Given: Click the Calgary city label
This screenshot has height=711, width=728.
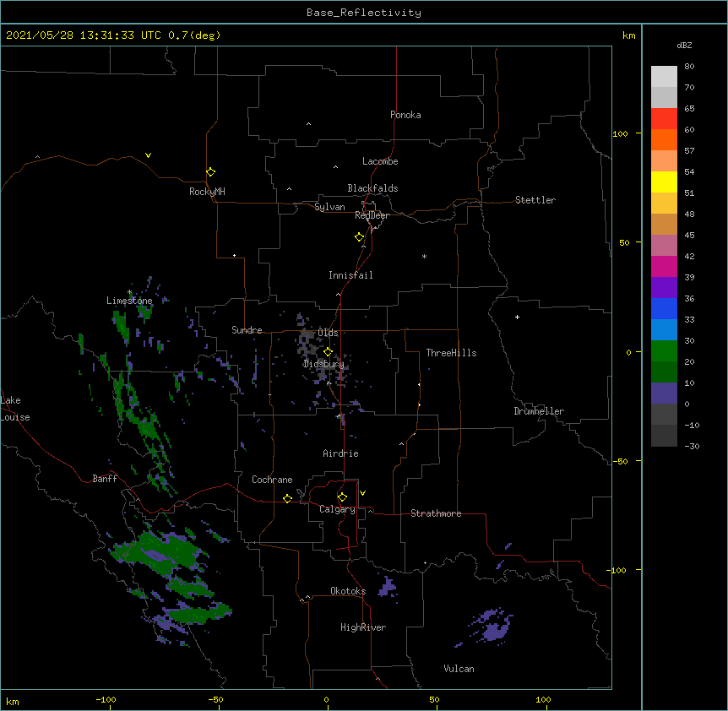Looking at the screenshot, I should point(337,509).
